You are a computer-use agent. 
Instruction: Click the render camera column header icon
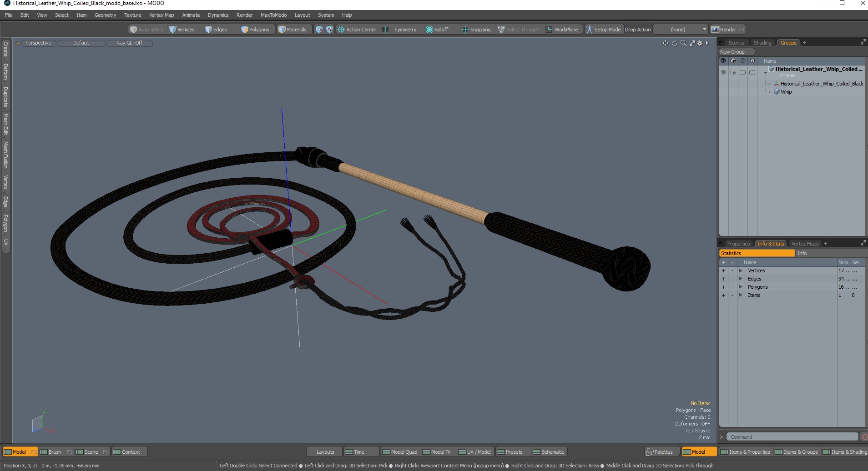pyautogui.click(x=733, y=61)
